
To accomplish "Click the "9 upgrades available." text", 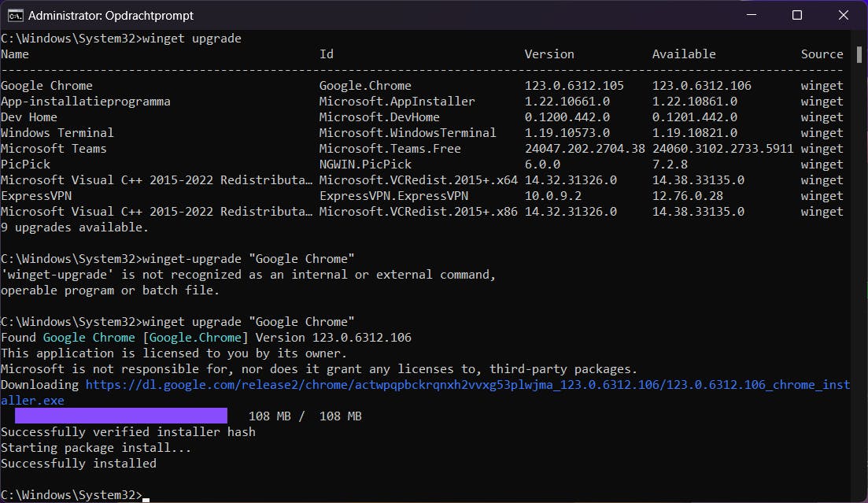I will pyautogui.click(x=75, y=227).
